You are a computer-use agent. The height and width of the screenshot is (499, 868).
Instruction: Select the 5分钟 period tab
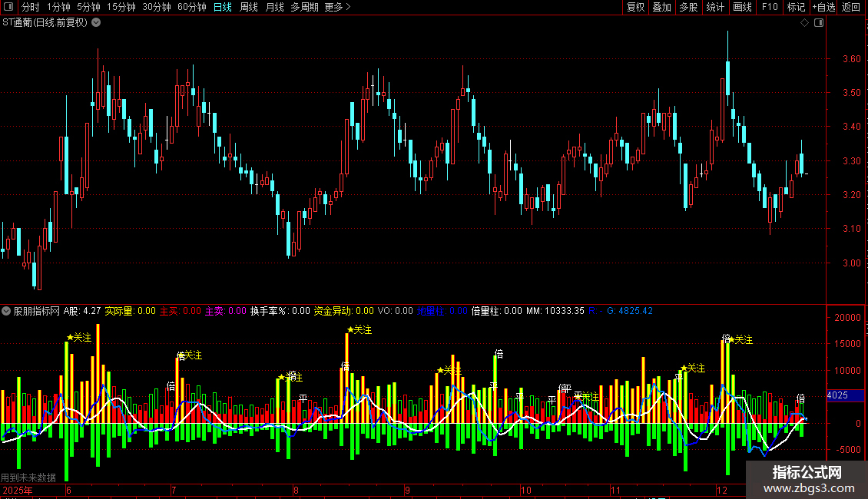point(88,7)
